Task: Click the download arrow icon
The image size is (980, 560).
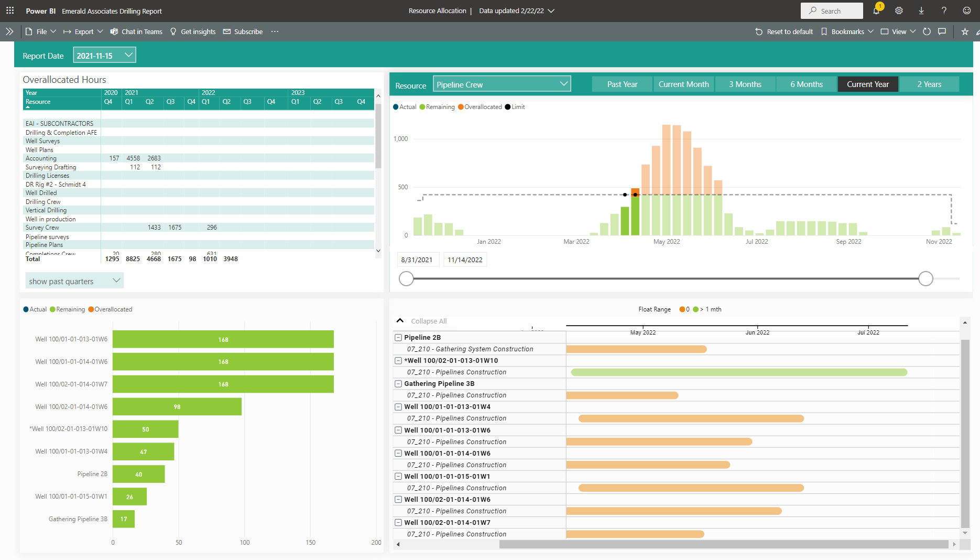Action: pyautogui.click(x=921, y=10)
